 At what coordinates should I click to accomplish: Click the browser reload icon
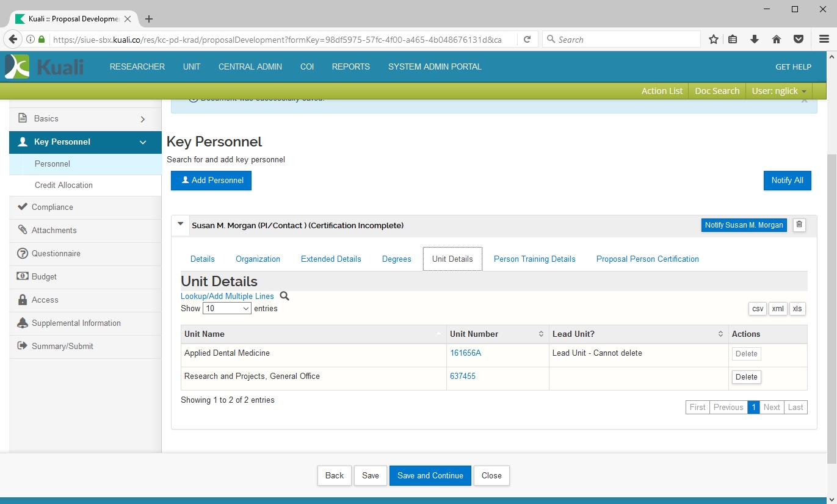[527, 40]
